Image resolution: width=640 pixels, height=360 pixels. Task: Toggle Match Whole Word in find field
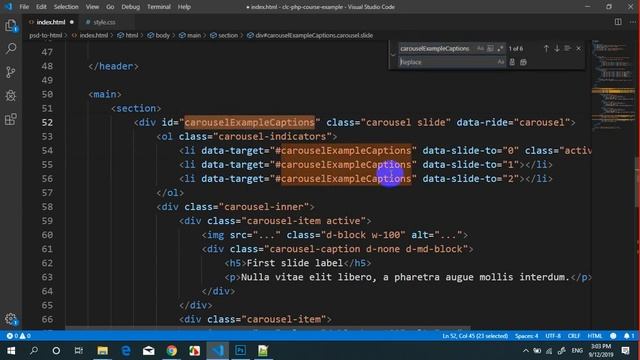pos(490,49)
